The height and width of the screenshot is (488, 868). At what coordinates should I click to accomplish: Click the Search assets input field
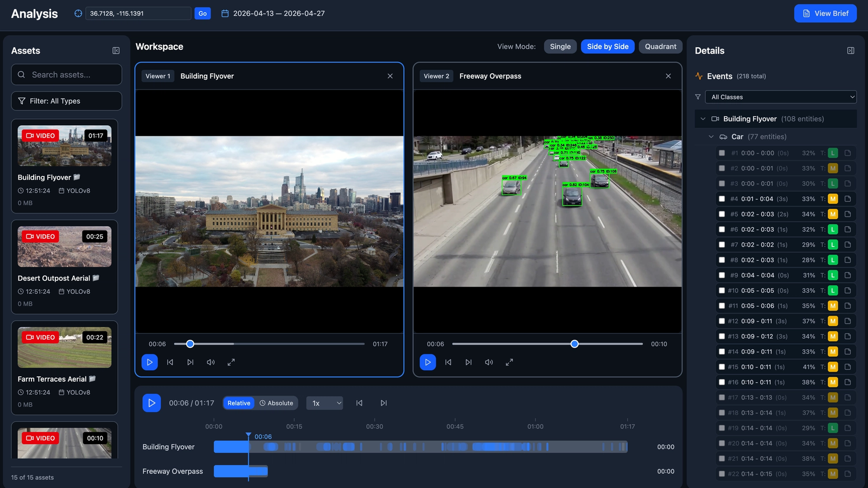point(66,75)
